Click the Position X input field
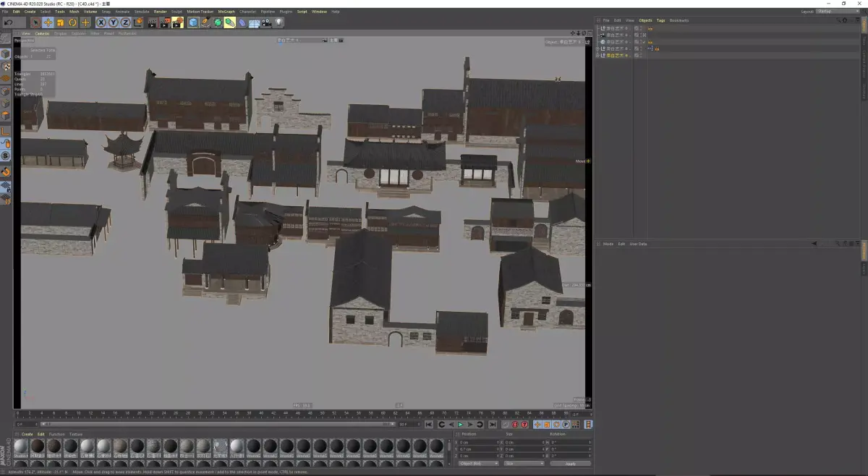 (477, 442)
